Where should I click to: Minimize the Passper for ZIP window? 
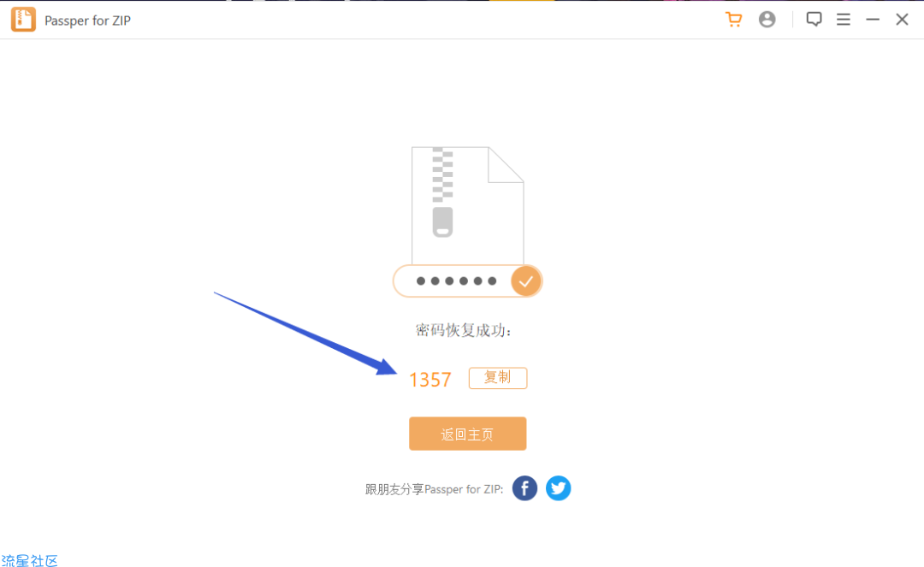point(873,20)
